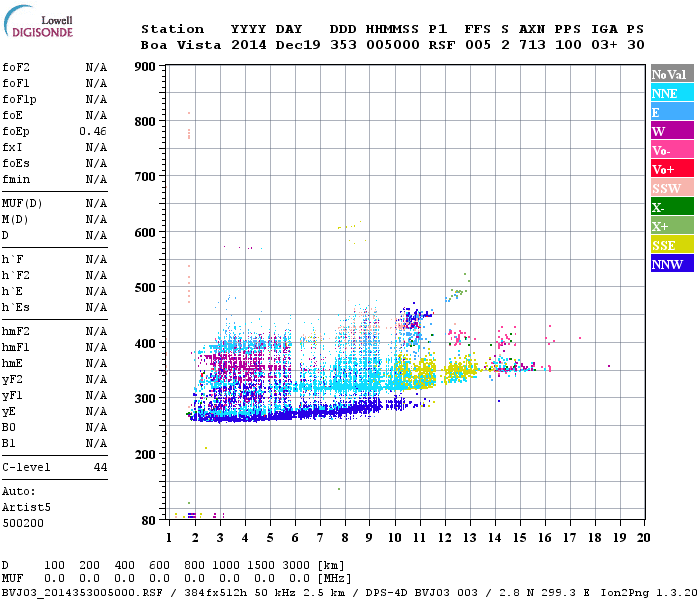Click the h`F2 parameter label
Screen dimensions: 700x600
point(16,275)
